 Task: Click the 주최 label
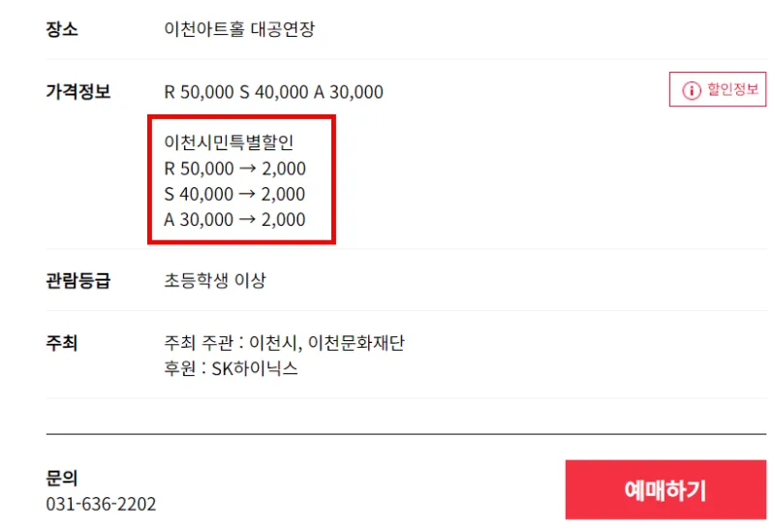click(62, 343)
